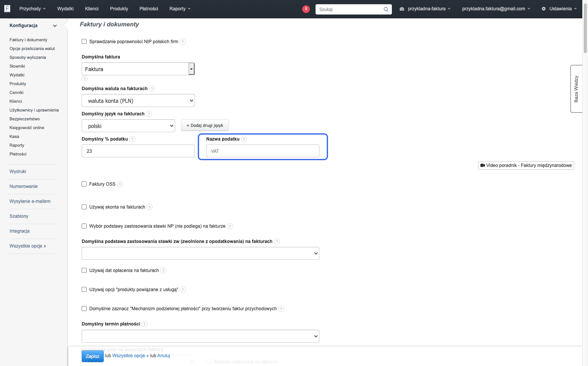Click help icon for produkty powiązane z usługą

183,290
